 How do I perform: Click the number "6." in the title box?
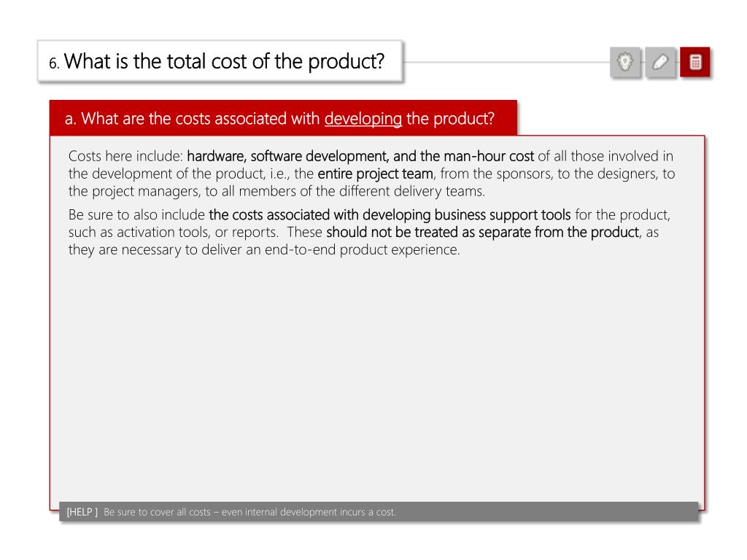[54, 63]
